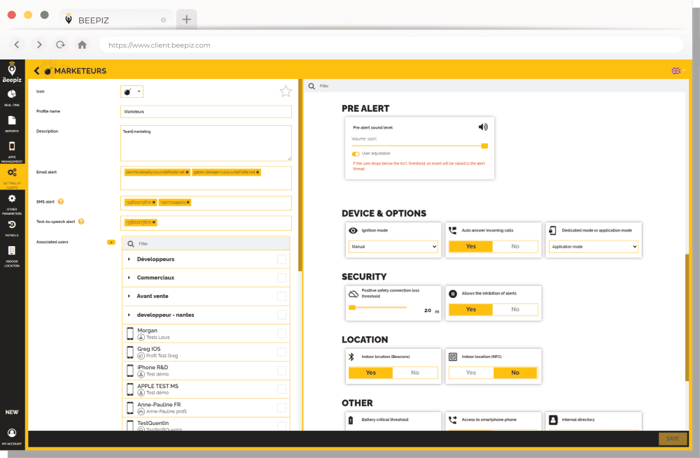Image resolution: width=700 pixels, height=458 pixels.
Task: Open the language flag dropdown
Action: point(678,71)
